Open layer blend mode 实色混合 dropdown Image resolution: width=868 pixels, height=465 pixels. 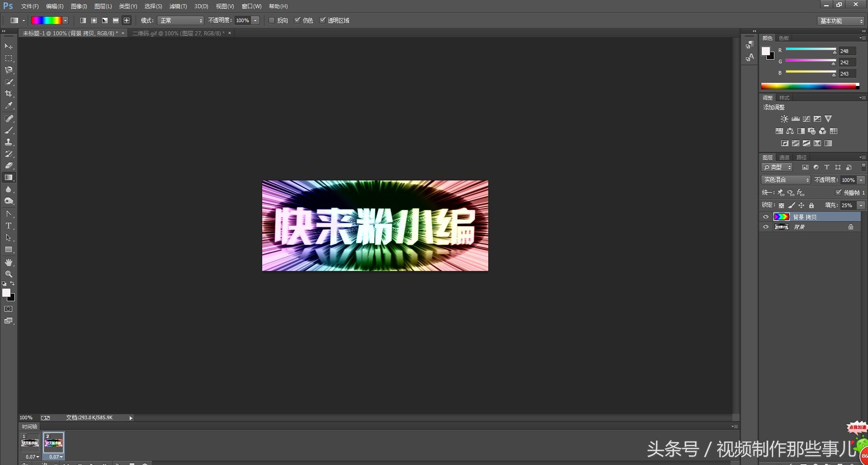tap(786, 180)
